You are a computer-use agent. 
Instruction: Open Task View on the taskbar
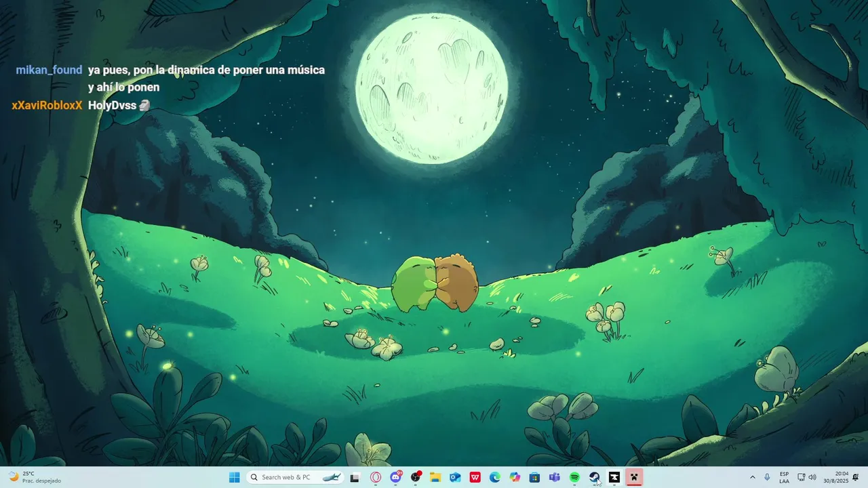[355, 477]
